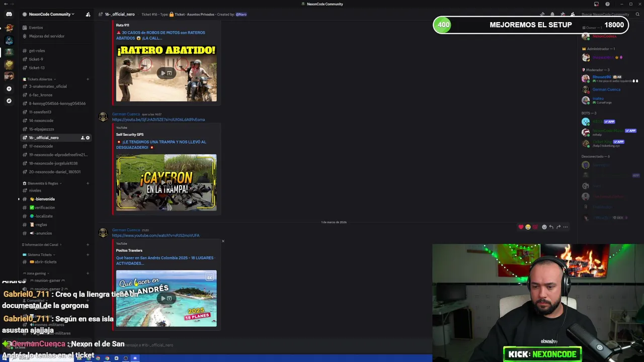Expand the NexonCode Community server dropdown
Image resolution: width=644 pixels, height=362 pixels.
(x=51, y=15)
